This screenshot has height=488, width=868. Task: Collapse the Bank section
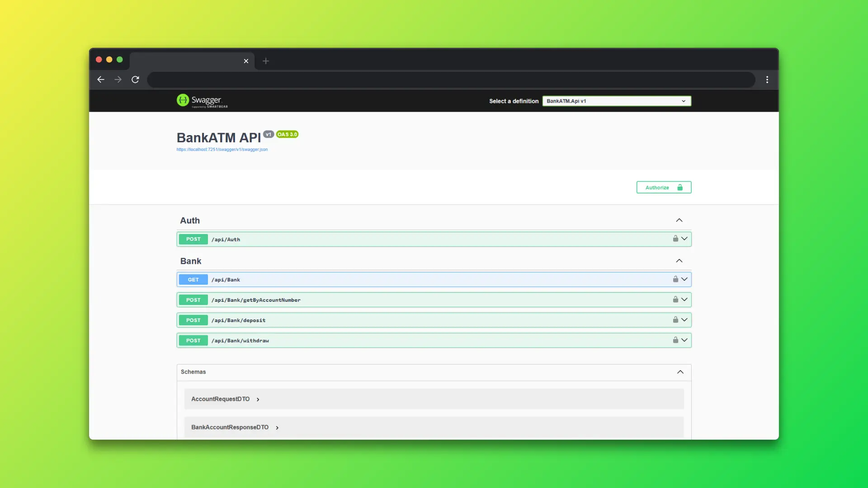679,261
